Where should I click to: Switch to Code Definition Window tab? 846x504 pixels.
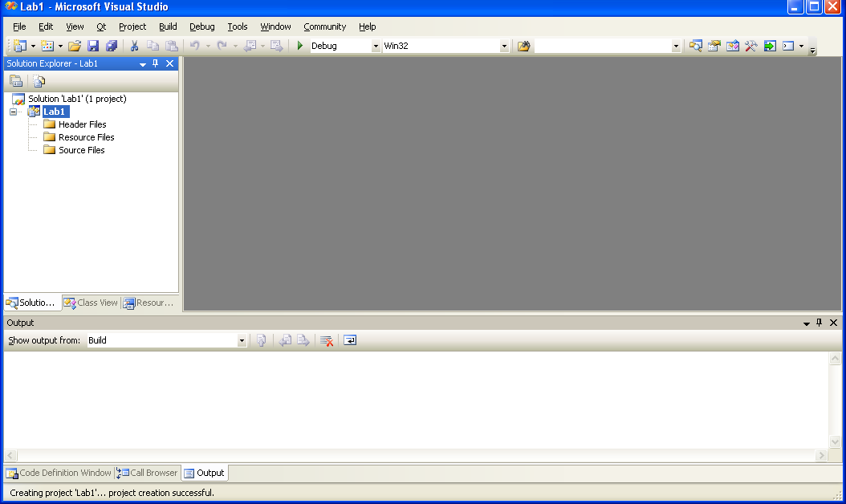tap(59, 474)
